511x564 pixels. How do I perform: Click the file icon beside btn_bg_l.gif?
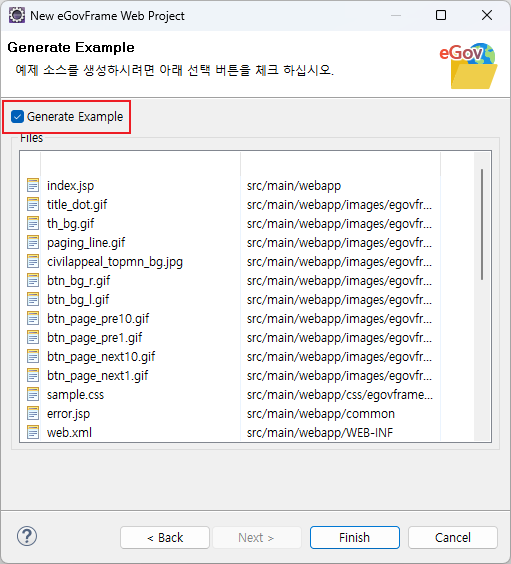pyautogui.click(x=33, y=299)
